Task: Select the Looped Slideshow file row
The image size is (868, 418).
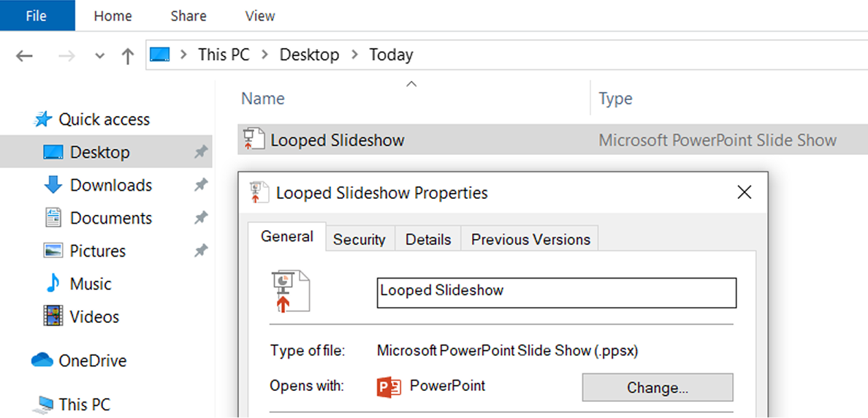Action: tap(552, 140)
